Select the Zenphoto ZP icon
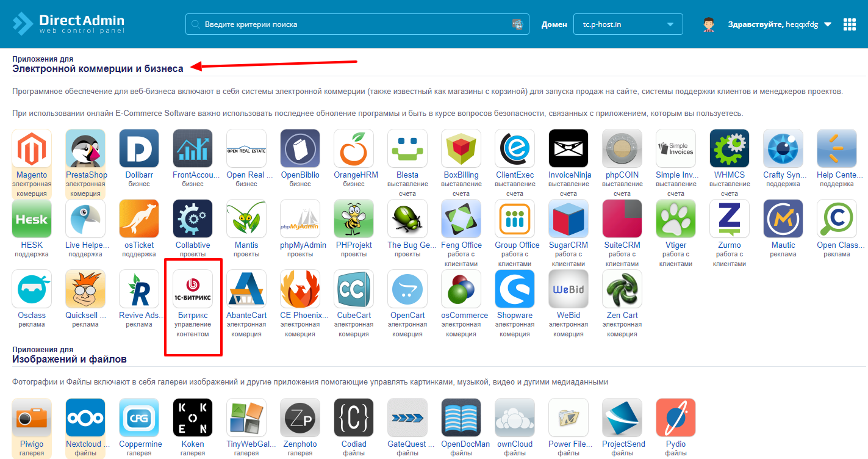Viewport: 868px width, 459px height. pyautogui.click(x=300, y=418)
